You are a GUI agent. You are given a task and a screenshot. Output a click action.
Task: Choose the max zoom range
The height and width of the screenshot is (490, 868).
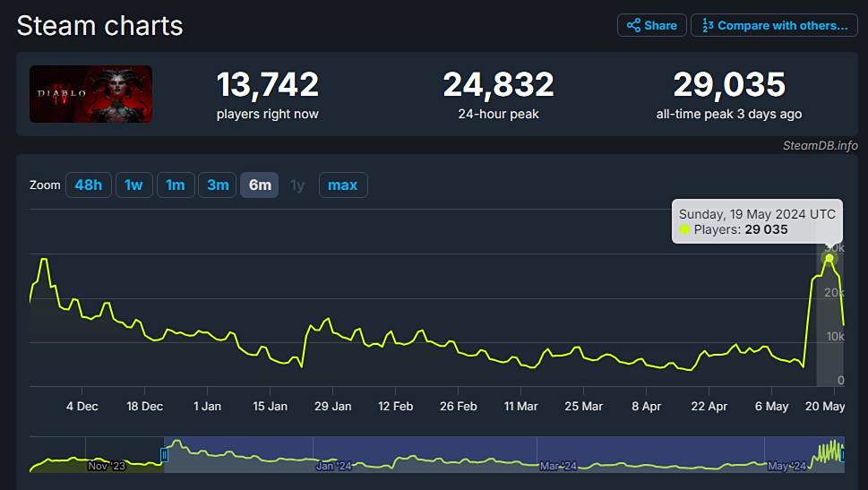(x=343, y=185)
